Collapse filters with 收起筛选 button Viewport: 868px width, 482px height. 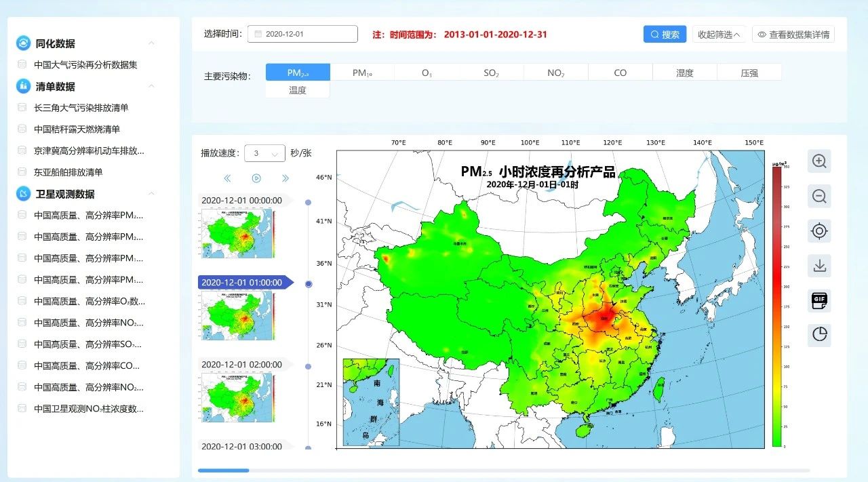pyautogui.click(x=719, y=35)
